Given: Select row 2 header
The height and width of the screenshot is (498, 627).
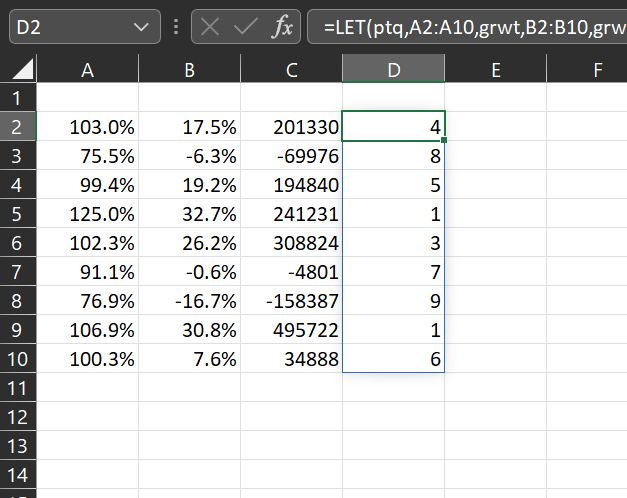Looking at the screenshot, I should pyautogui.click(x=18, y=126).
